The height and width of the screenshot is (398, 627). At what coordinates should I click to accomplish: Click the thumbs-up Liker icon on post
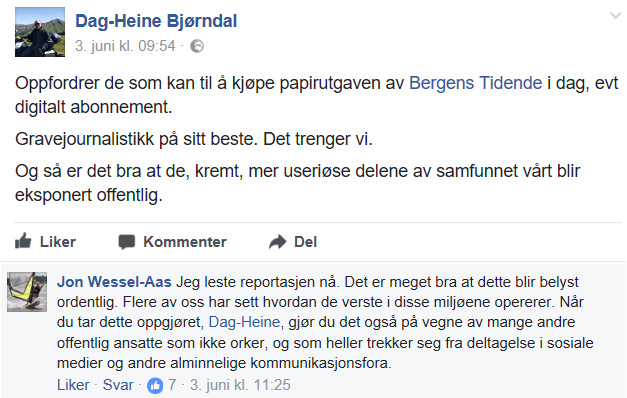click(23, 241)
